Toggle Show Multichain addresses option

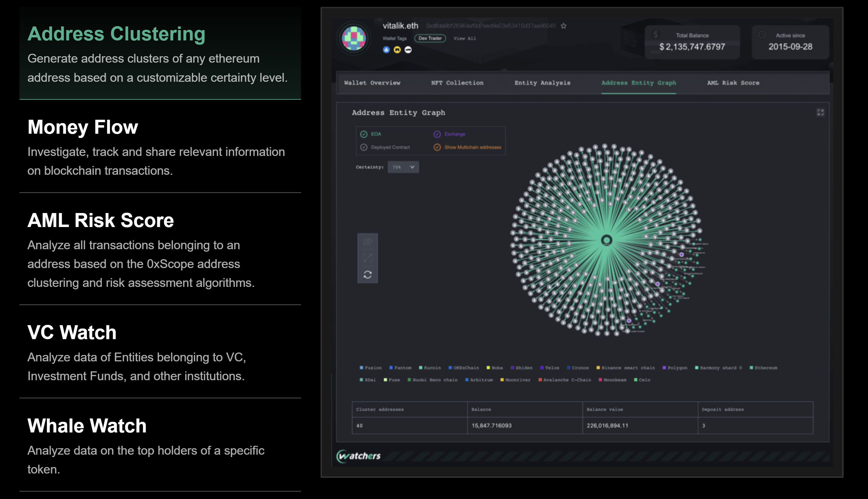(x=437, y=147)
